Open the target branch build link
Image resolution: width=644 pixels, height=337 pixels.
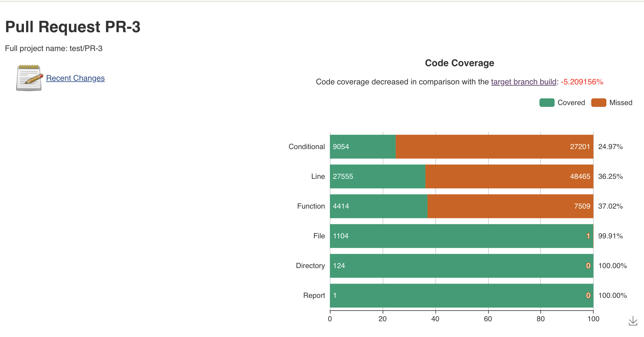click(x=524, y=82)
